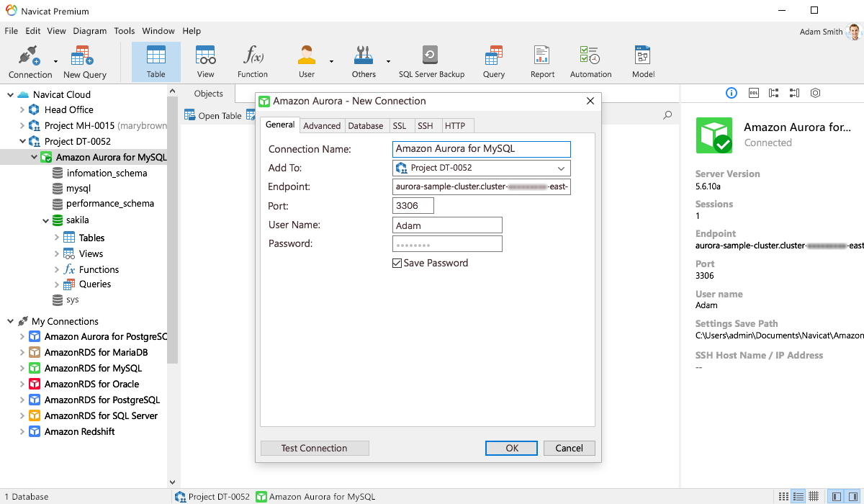The width and height of the screenshot is (864, 504).
Task: Click the Test Connection button
Action: tap(315, 448)
